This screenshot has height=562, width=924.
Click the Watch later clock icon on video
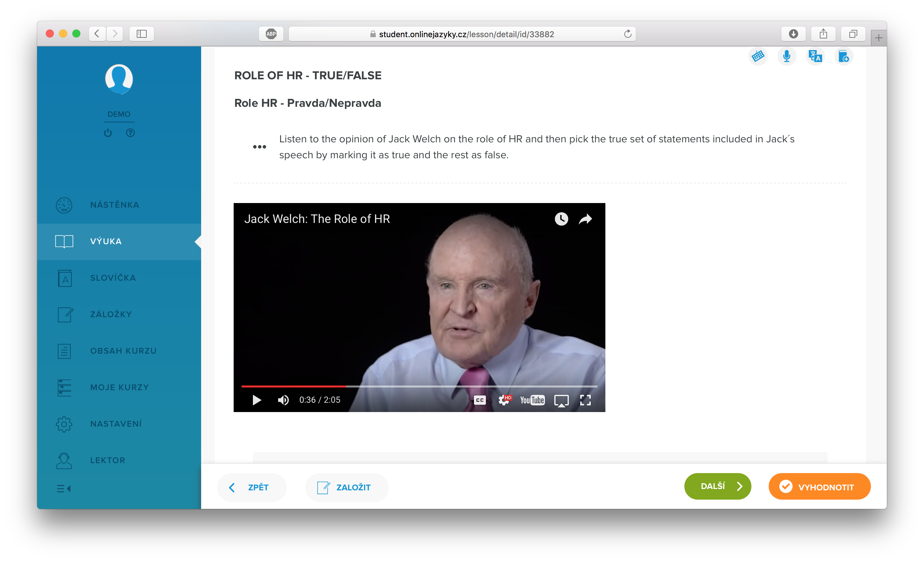(x=561, y=219)
